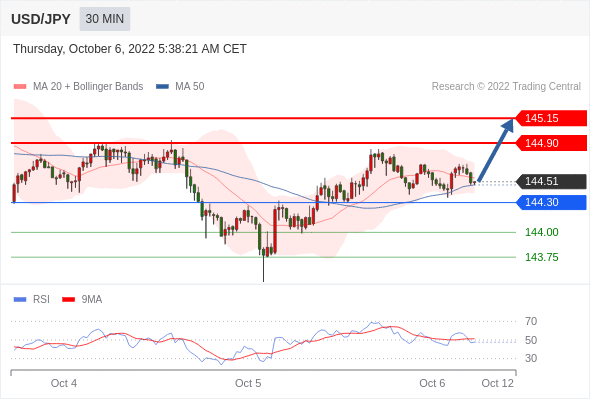Toggle the MA 50 legend swatch

pos(162,87)
